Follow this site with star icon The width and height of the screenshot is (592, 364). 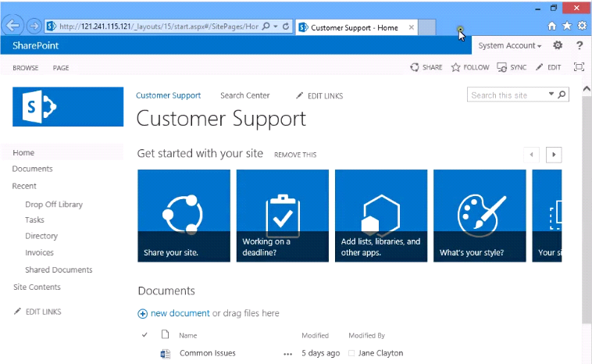455,67
